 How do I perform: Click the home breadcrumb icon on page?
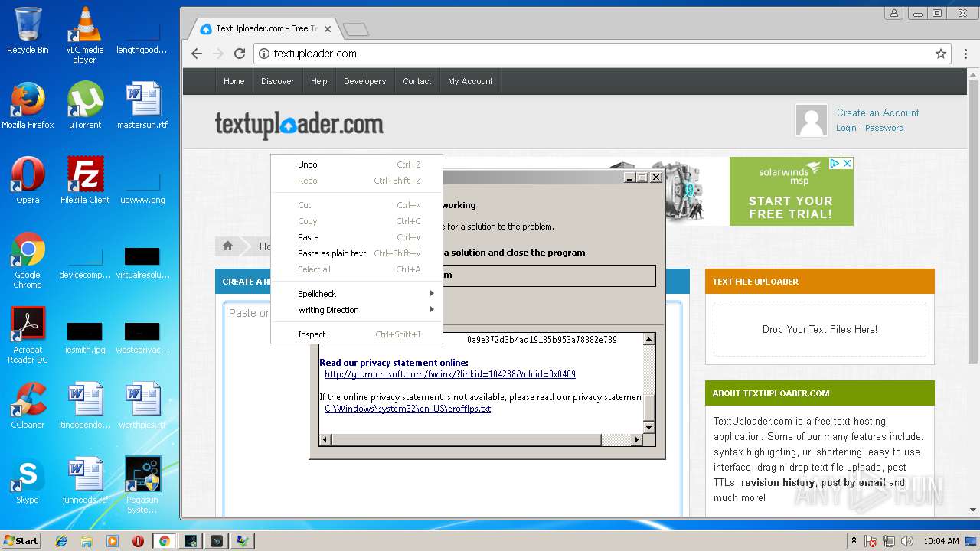227,246
